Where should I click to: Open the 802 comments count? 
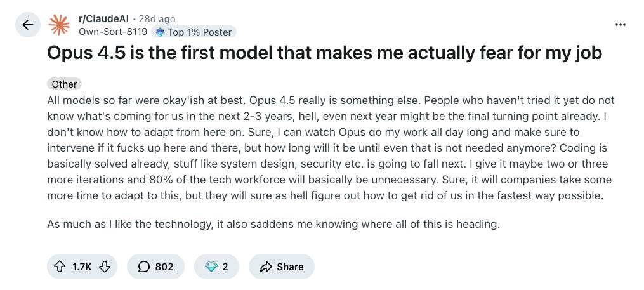click(164, 267)
